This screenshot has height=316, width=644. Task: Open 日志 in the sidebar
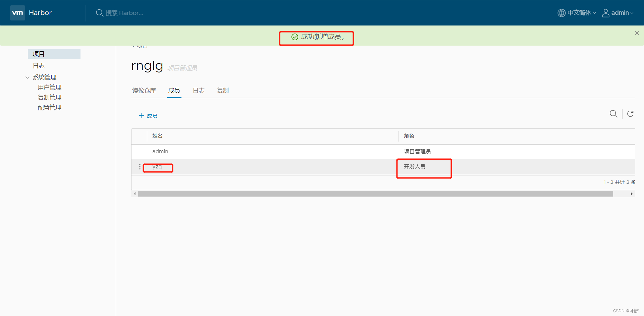[x=39, y=66]
